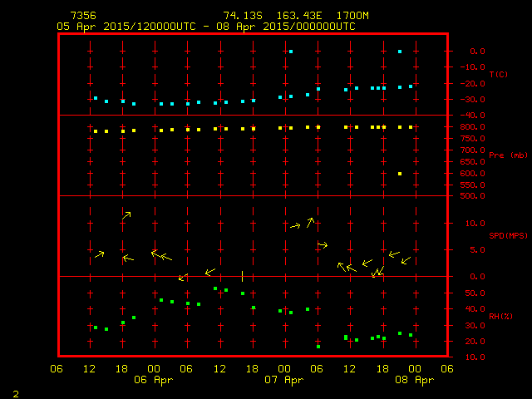Screen dimensions: 532x399
Task: Click the UTC date range subtitle
Action: click(x=206, y=27)
